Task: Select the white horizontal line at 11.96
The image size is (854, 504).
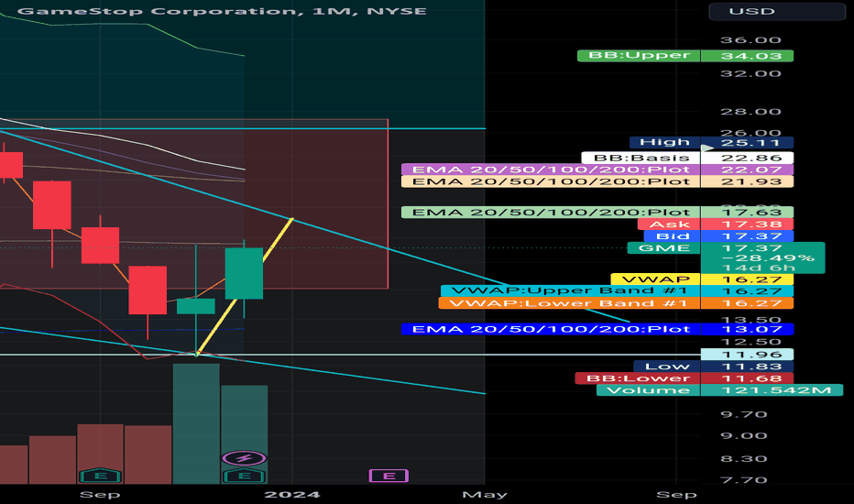Action: pos(350,355)
